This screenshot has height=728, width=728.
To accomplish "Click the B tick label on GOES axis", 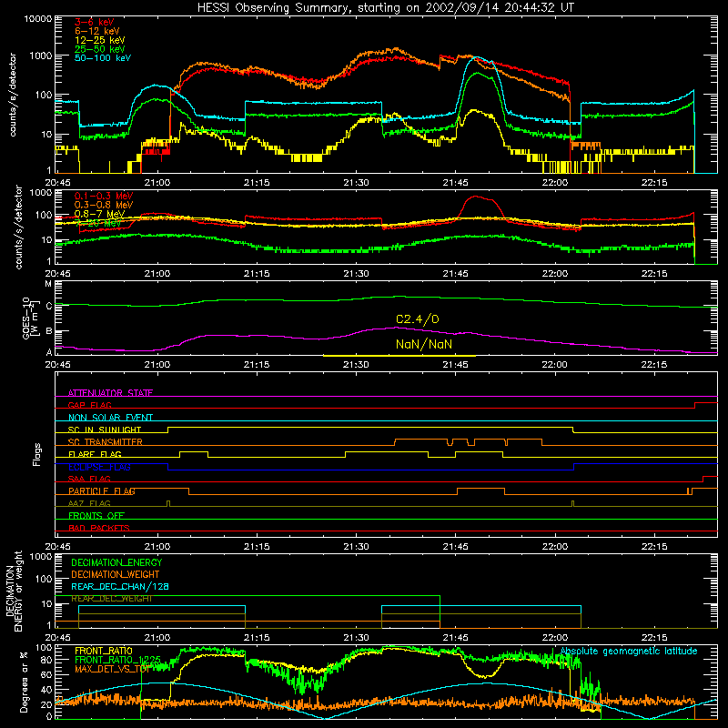I will point(49,331).
